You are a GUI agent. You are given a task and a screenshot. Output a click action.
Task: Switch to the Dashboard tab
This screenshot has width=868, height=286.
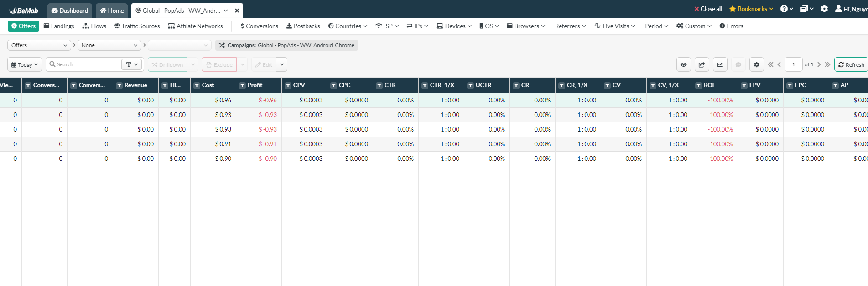point(70,11)
